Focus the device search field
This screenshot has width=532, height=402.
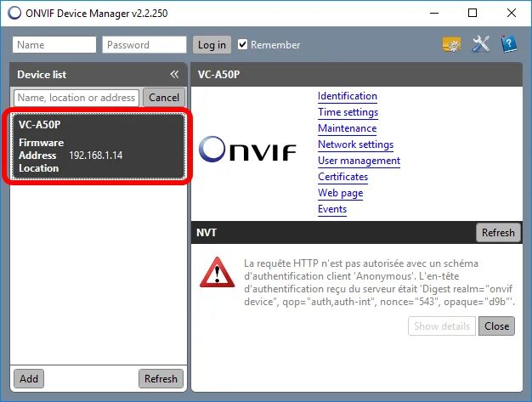pyautogui.click(x=76, y=98)
